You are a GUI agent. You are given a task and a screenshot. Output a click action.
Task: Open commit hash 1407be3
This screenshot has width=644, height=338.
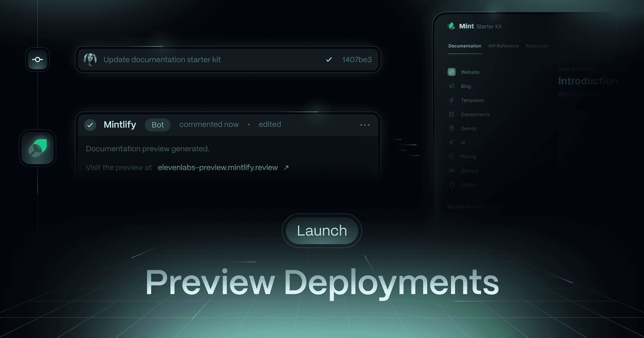pyautogui.click(x=357, y=60)
